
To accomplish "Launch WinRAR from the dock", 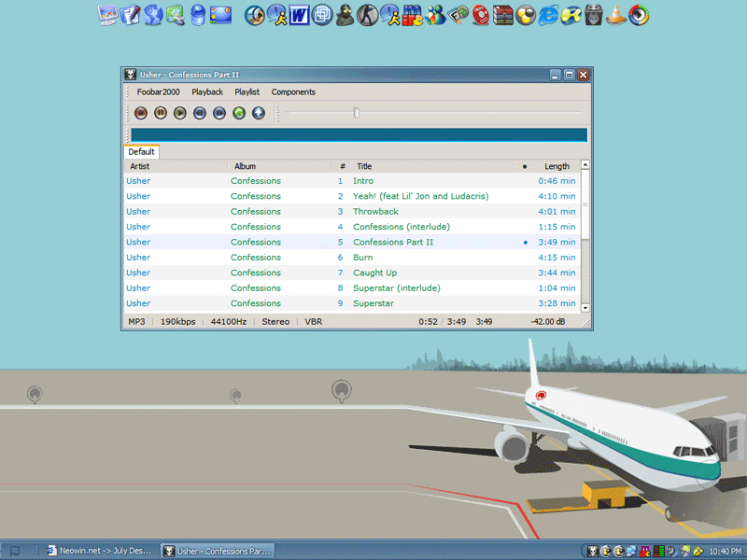I will click(x=502, y=15).
